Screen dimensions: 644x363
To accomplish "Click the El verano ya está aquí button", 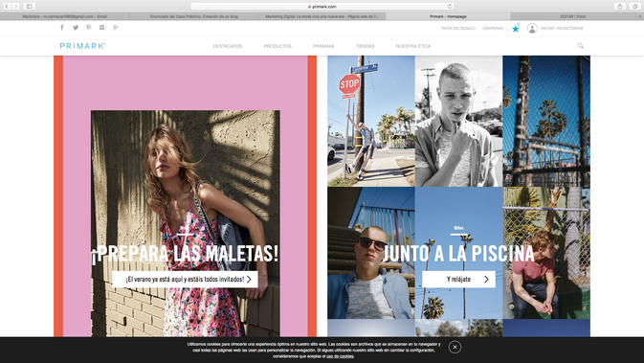I will pyautogui.click(x=186, y=279).
